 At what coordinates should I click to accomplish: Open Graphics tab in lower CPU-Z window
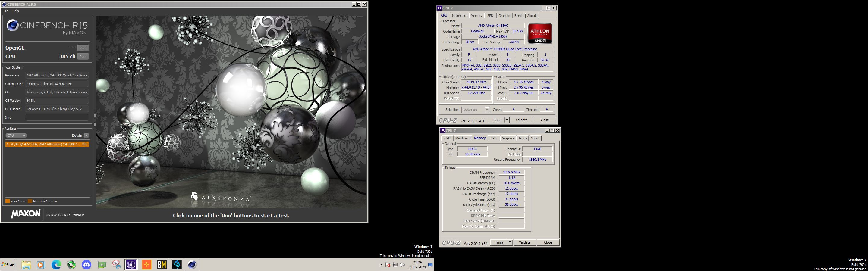point(508,139)
